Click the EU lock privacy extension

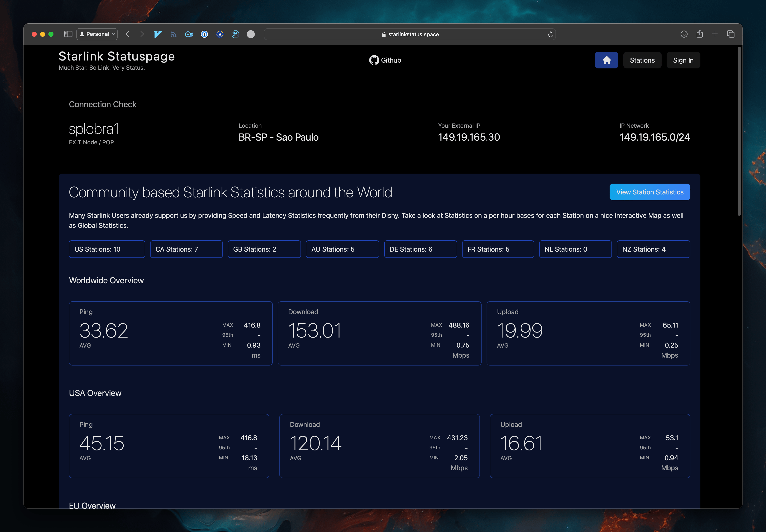coord(220,34)
